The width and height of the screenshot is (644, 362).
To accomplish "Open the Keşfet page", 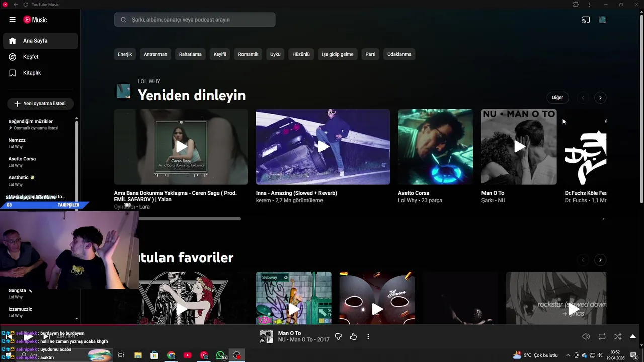I will coord(40,57).
